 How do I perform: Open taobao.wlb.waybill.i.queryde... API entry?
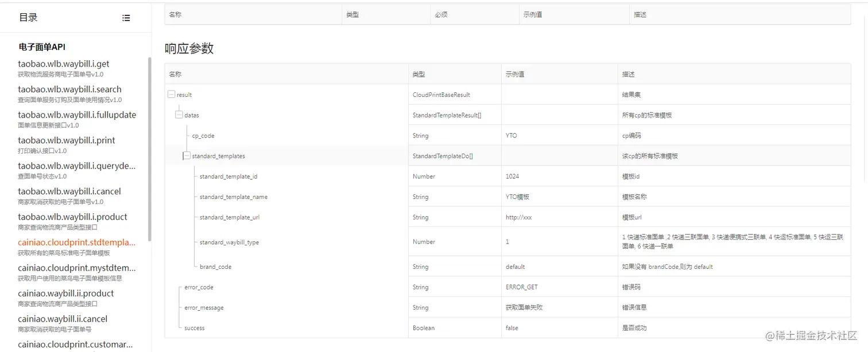77,166
